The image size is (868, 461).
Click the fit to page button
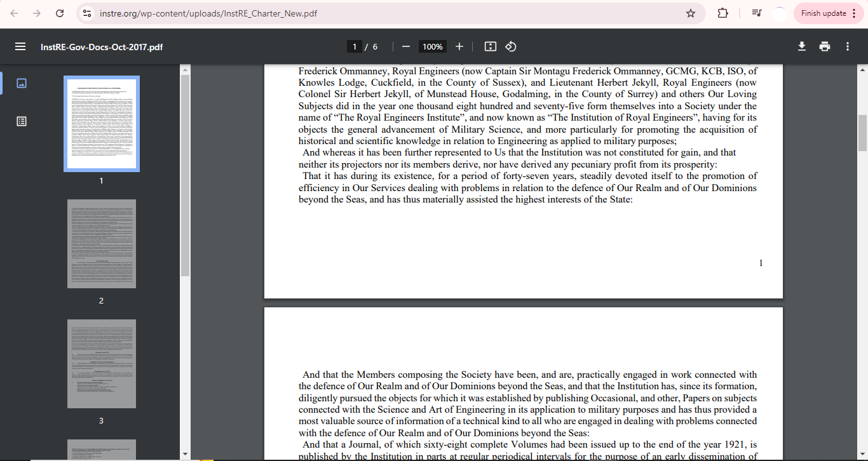[490, 46]
